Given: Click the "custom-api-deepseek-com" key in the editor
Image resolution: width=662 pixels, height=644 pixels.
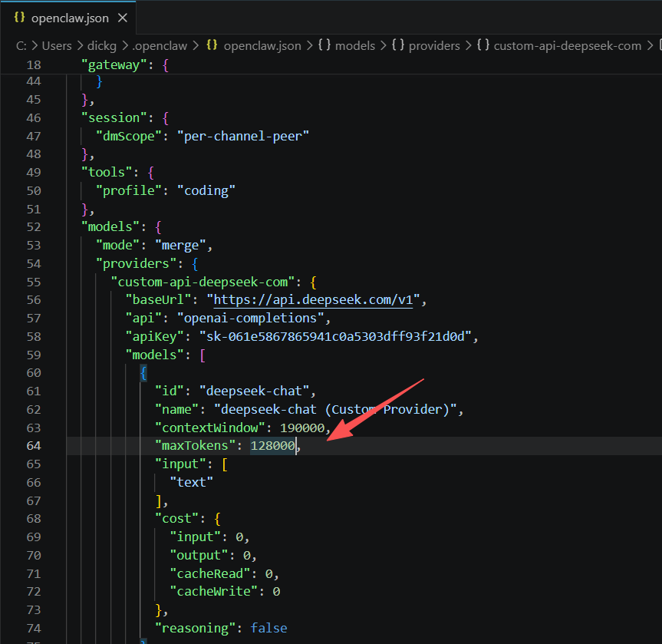Looking at the screenshot, I should coord(203,282).
